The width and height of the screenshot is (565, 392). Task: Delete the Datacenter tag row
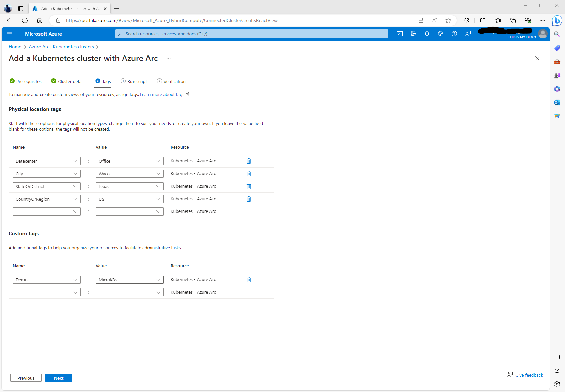tap(249, 161)
